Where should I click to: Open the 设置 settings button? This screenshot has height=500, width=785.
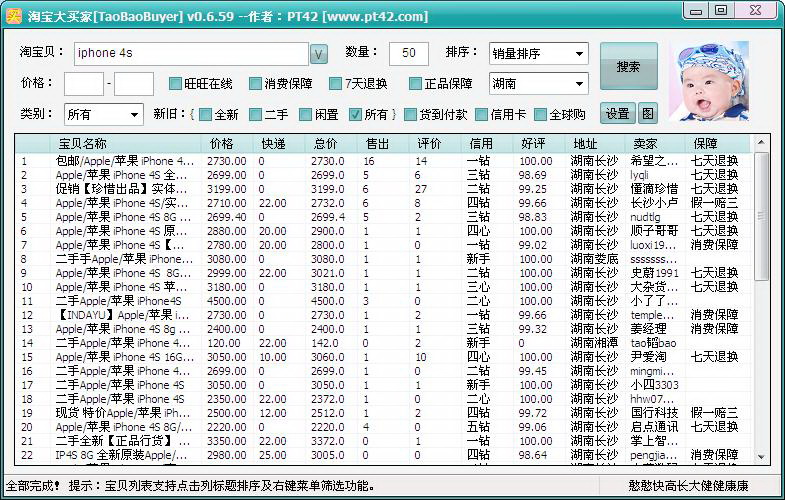click(x=617, y=114)
